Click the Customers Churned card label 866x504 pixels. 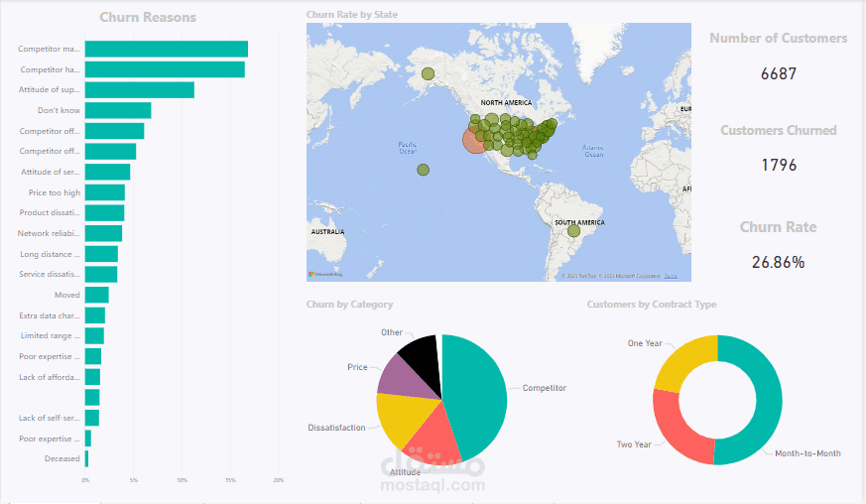[778, 130]
